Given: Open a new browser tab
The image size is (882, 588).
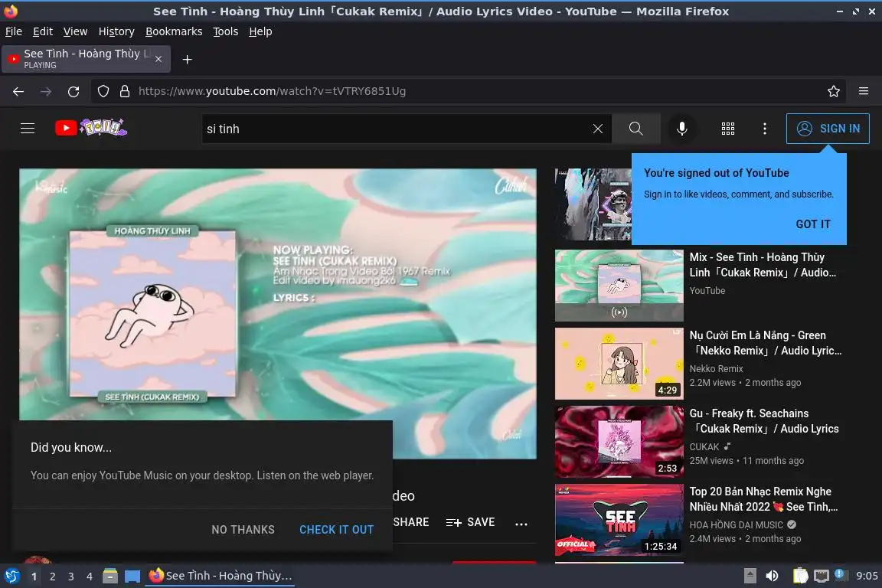Looking at the screenshot, I should (188, 59).
